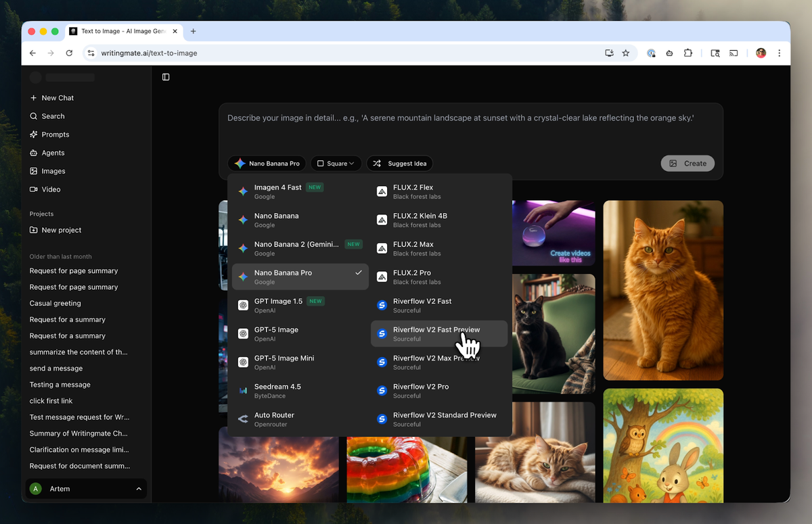812x524 pixels.
Task: Click the New Chat plus icon
Action: (x=34, y=98)
